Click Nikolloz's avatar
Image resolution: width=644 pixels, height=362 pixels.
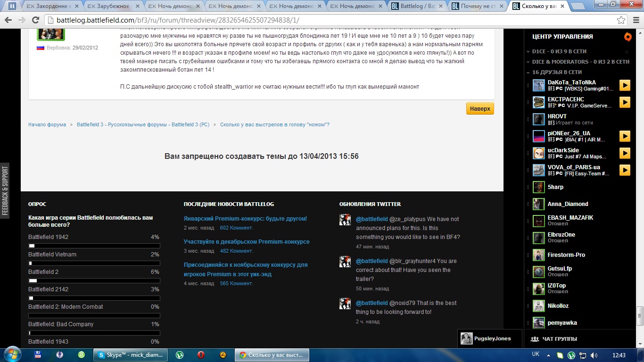[539, 306]
